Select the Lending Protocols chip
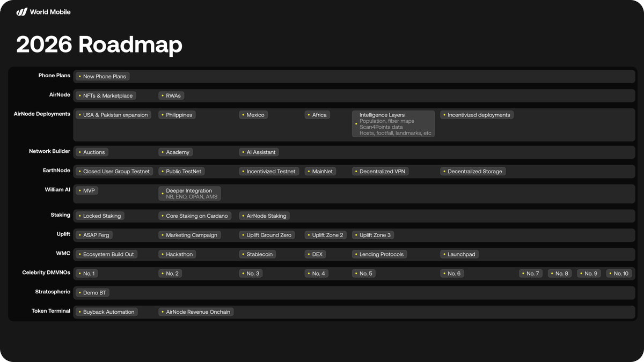The image size is (644, 362). [379, 255]
